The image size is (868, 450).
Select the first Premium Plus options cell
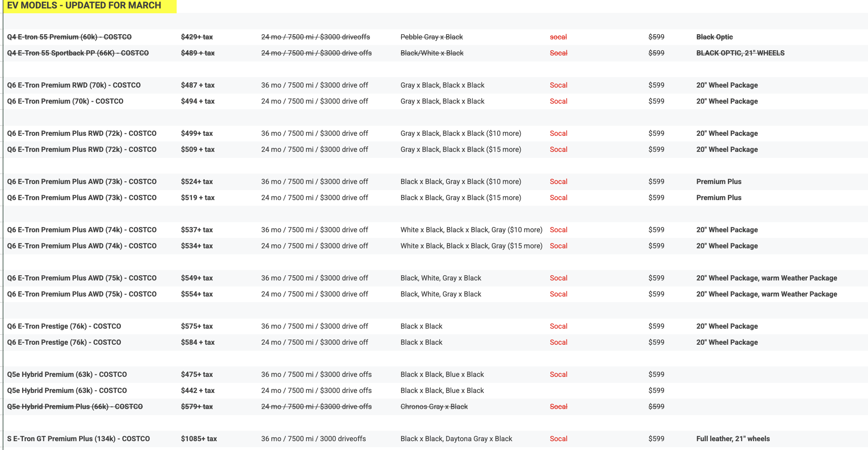[x=719, y=182]
